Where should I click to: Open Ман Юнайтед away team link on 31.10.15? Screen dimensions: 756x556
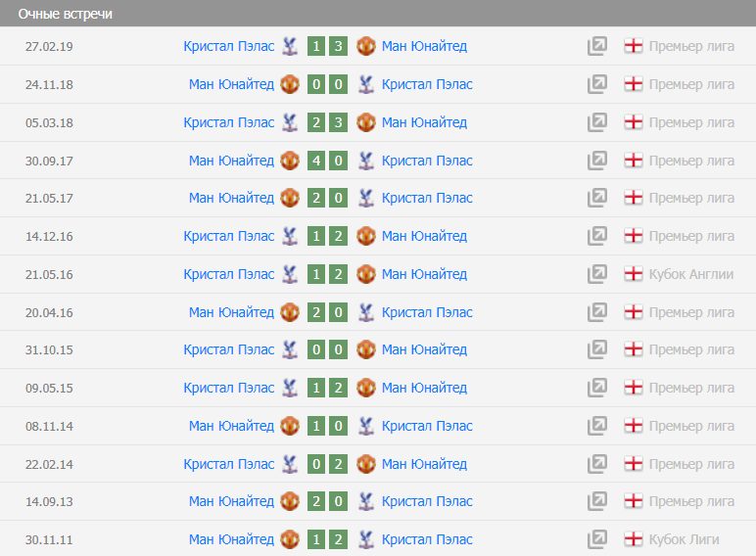(424, 349)
